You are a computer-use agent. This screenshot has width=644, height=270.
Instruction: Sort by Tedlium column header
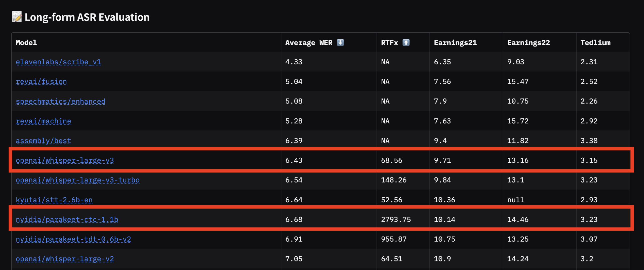(595, 42)
